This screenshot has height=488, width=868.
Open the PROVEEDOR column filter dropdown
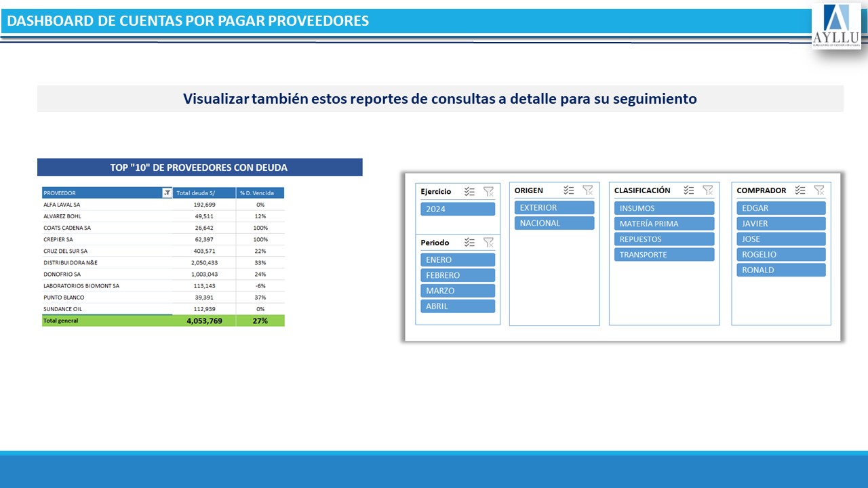pos(167,193)
